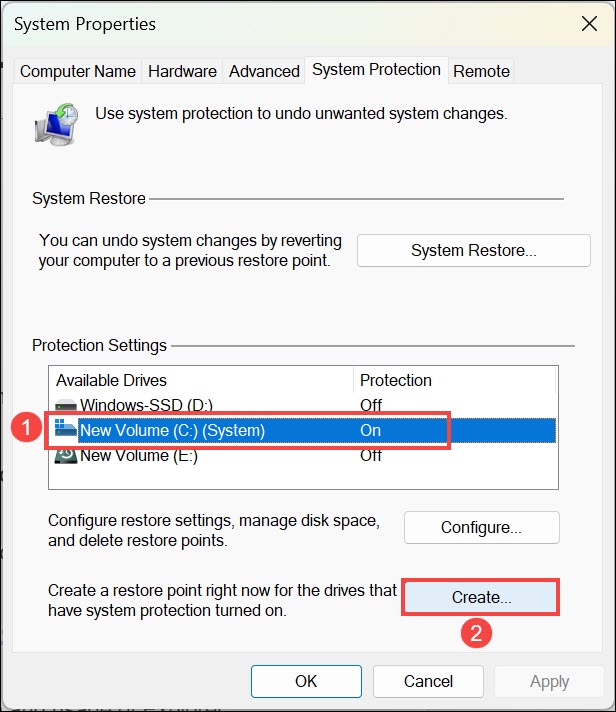Image resolution: width=616 pixels, height=712 pixels.
Task: Select the Windows-SSD (D:) drive name
Action: click(x=146, y=405)
